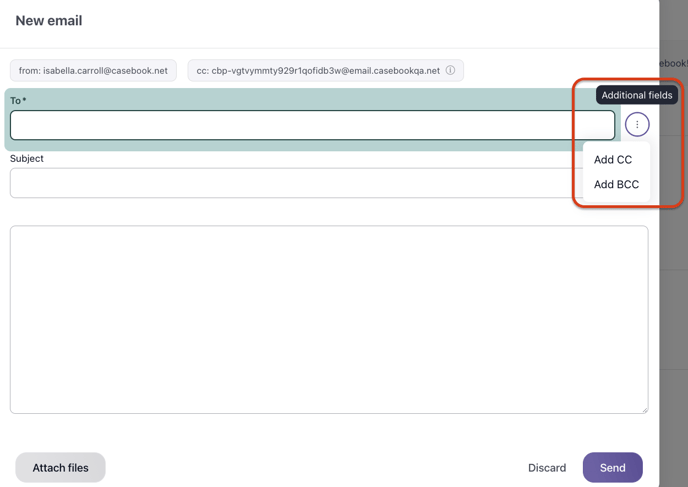
Task: Click the info icon beside cc address
Action: pos(450,71)
